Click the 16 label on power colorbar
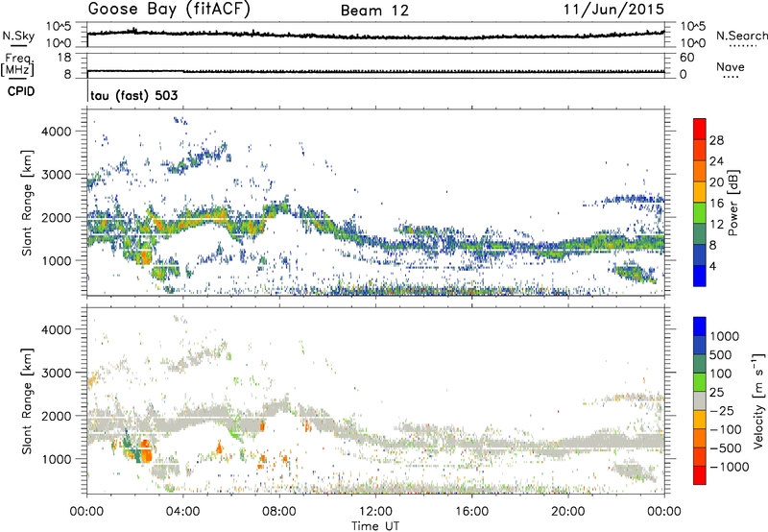The height and width of the screenshot is (532, 768). [716, 204]
